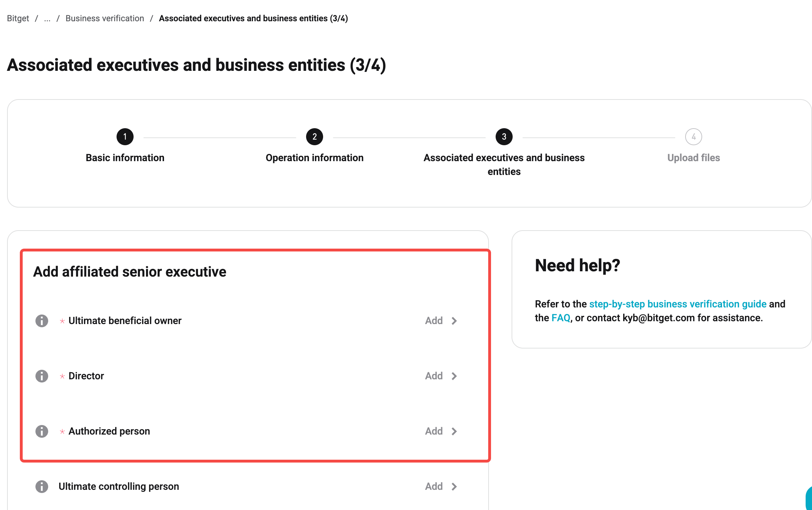This screenshot has width=812, height=510.
Task: Click info icon beside Director
Action: (42, 376)
